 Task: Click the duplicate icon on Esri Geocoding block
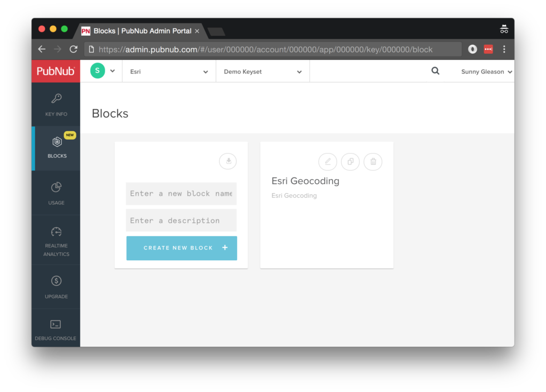pos(350,162)
